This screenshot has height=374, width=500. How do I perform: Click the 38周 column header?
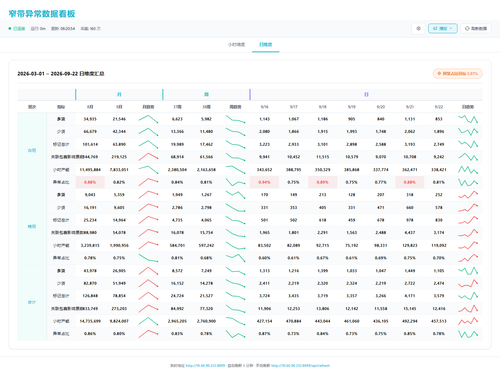click(206, 107)
